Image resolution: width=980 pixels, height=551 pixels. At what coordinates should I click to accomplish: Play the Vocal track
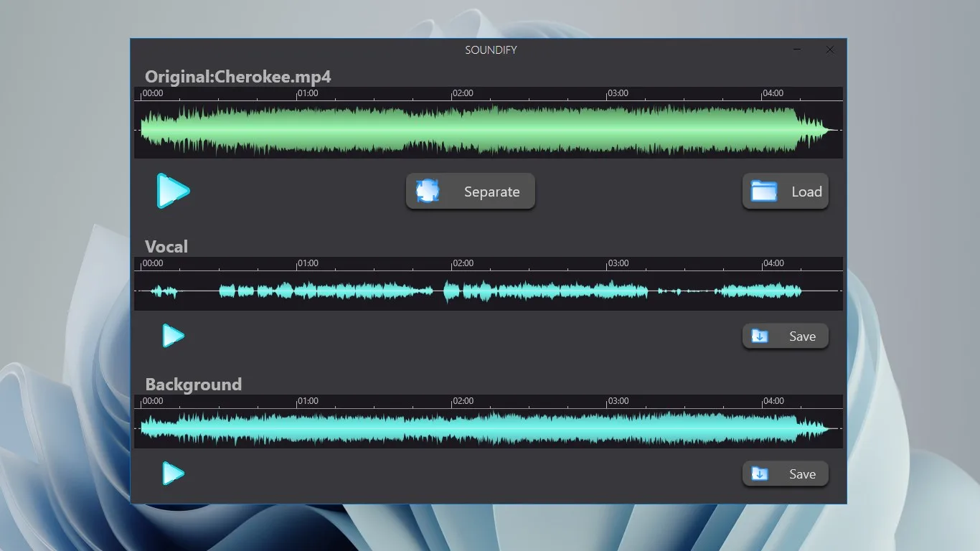pos(173,336)
